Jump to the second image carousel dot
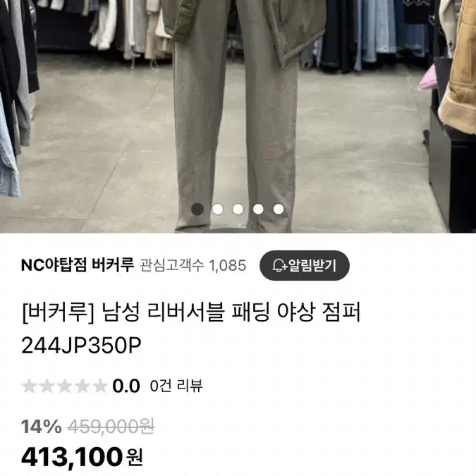476x476 pixels. click(x=218, y=209)
